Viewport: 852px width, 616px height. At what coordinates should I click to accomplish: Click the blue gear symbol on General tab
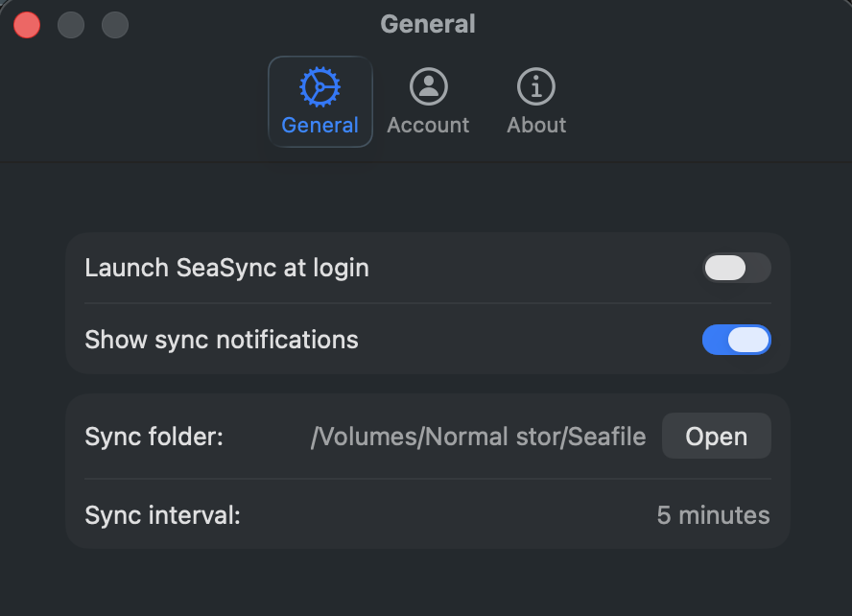319,87
